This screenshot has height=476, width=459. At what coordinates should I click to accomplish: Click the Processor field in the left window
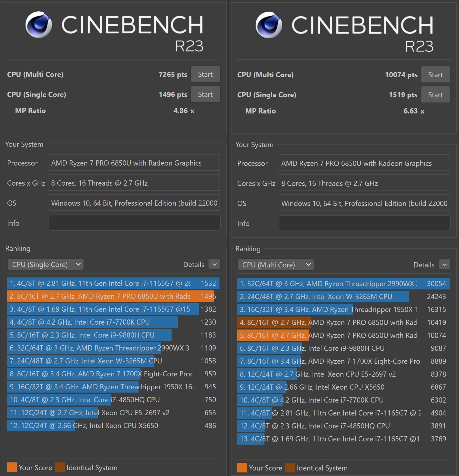pos(134,163)
